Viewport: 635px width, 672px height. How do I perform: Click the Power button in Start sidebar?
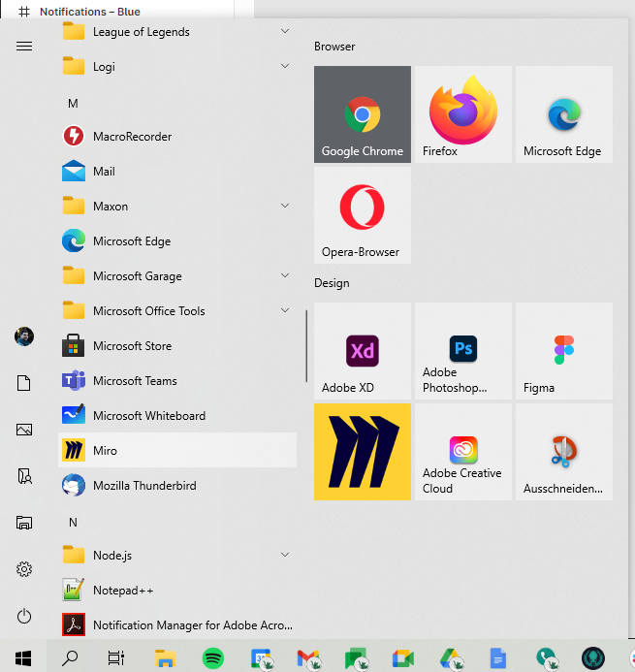(24, 617)
